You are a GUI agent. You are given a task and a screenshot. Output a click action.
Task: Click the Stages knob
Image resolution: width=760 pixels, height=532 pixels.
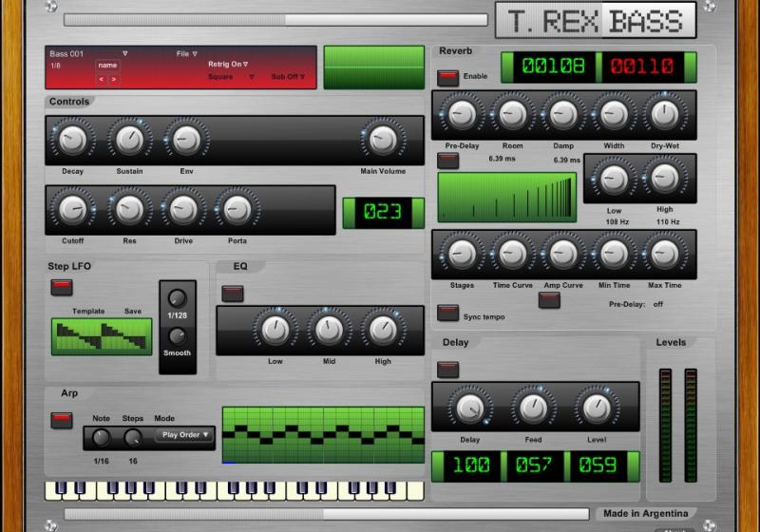462,254
